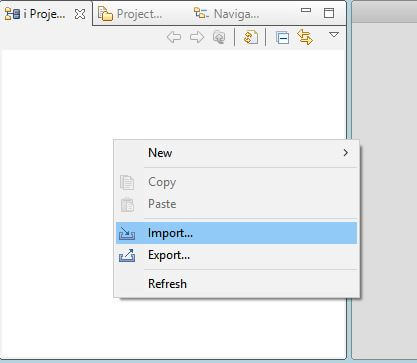The height and width of the screenshot is (363, 417).
Task: Click the Back navigation arrow icon
Action: [x=174, y=37]
